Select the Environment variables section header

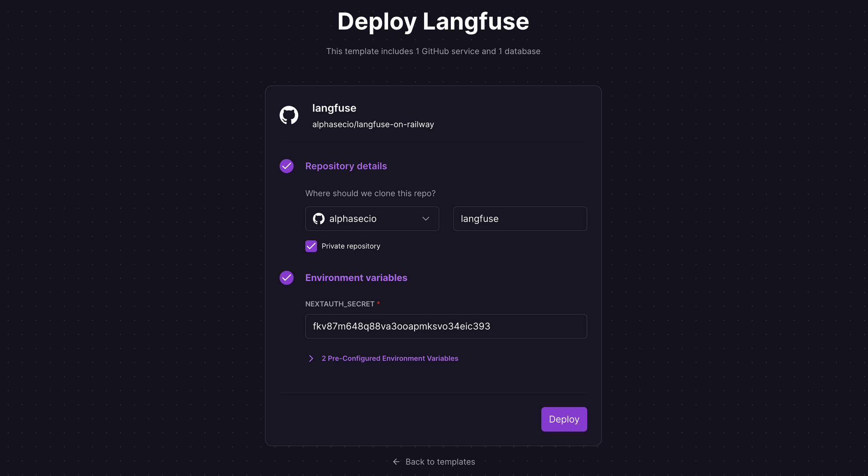(356, 278)
